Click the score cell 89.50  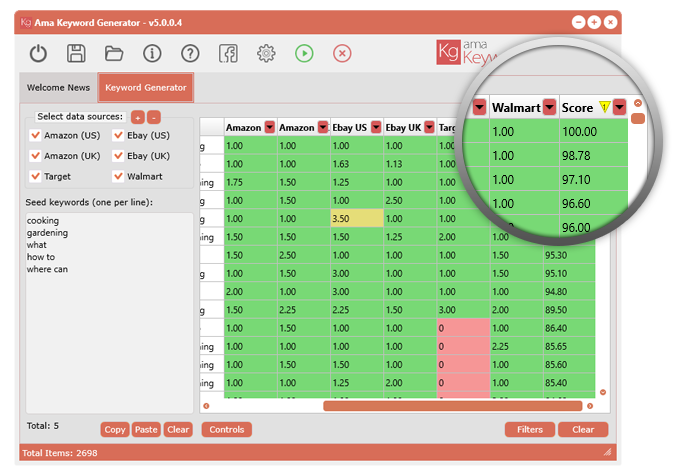click(x=569, y=310)
